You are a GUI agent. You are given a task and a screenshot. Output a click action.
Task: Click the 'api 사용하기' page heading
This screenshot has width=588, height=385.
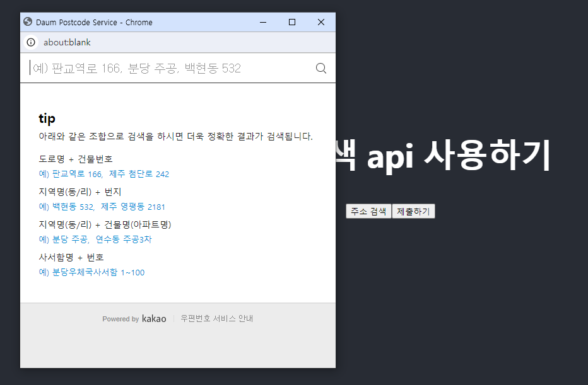458,156
